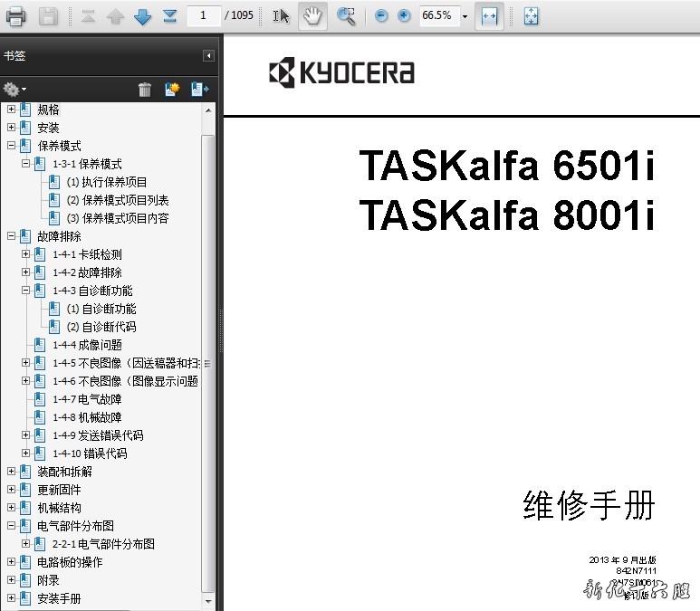Select the Hand pan tool

pos(312,15)
